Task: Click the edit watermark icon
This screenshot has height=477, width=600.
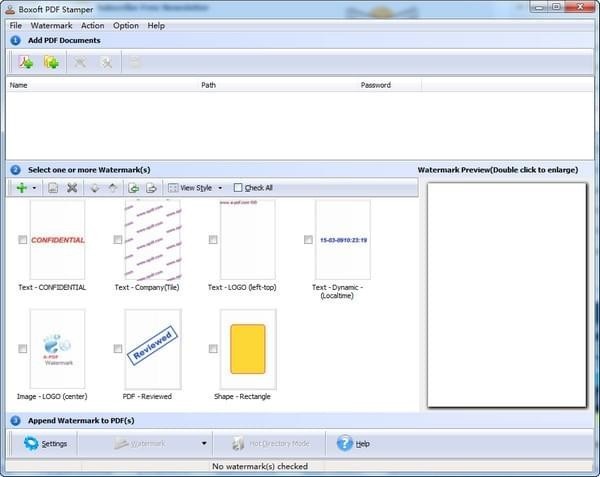Action: coord(53,188)
